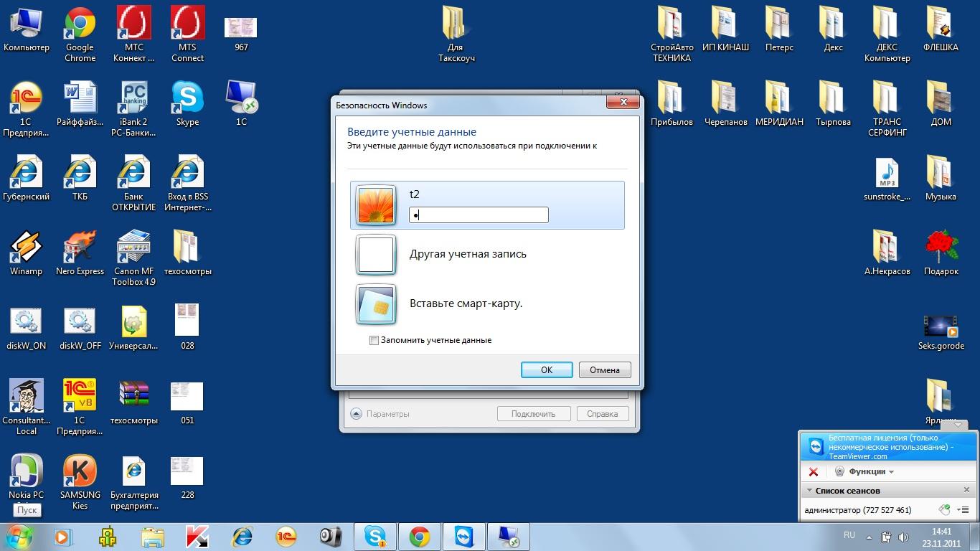The width and height of the screenshot is (980, 551).
Task: Open Kaspersky from the taskbar
Action: tap(197, 537)
